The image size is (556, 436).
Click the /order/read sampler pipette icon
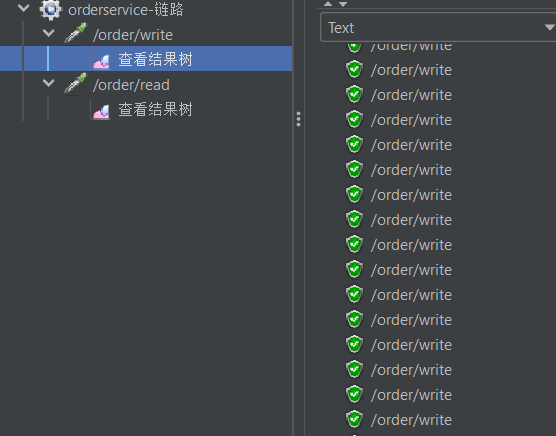pyautogui.click(x=76, y=84)
